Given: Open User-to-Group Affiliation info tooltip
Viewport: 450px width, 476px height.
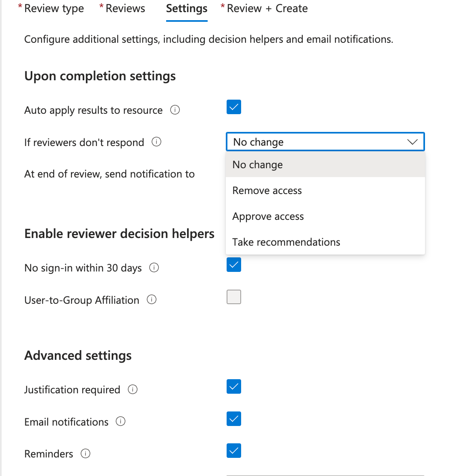Looking at the screenshot, I should (x=152, y=300).
